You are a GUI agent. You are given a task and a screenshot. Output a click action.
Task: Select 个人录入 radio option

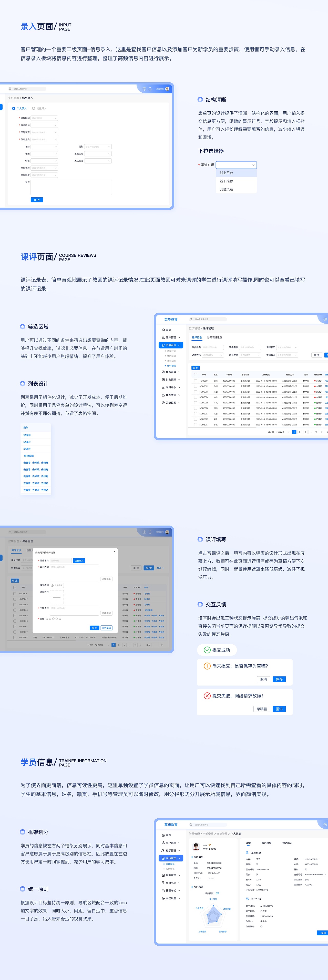pyautogui.click(x=14, y=109)
